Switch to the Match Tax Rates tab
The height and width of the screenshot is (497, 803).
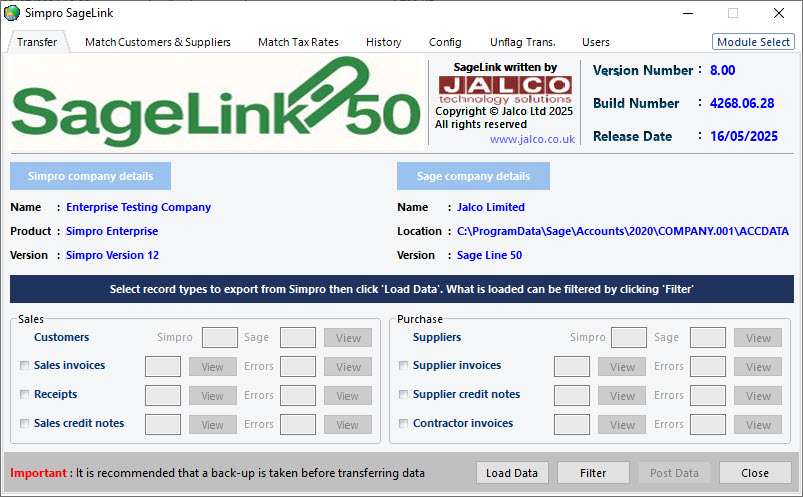pyautogui.click(x=298, y=42)
